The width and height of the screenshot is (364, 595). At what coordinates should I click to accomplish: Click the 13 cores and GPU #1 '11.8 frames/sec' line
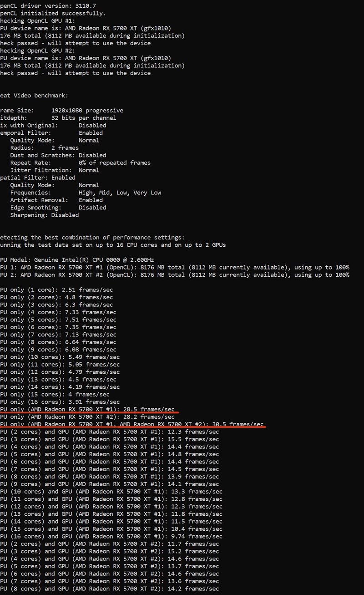(x=111, y=514)
